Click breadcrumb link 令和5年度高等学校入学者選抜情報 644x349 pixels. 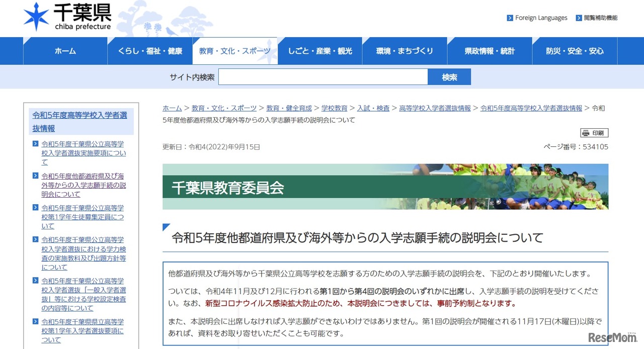531,108
